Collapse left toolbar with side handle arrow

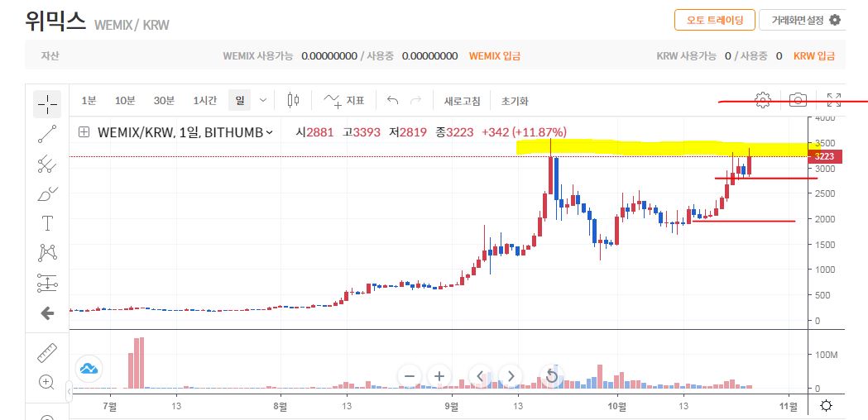tap(70, 392)
